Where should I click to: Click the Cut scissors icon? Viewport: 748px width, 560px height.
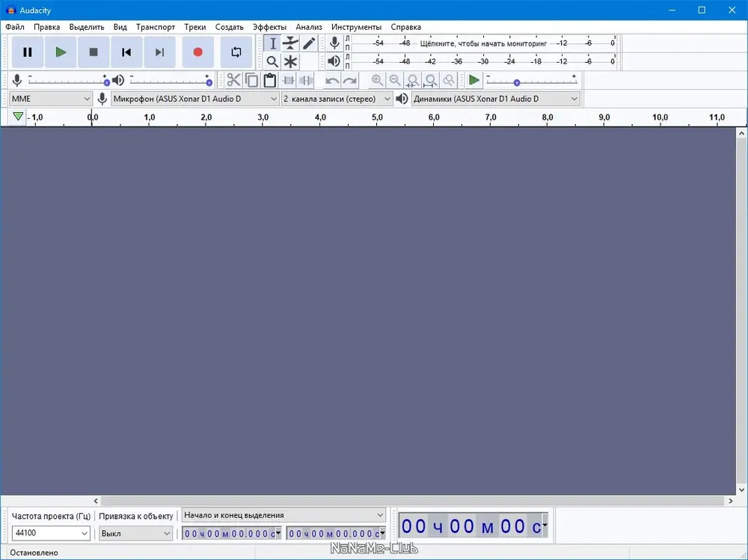pyautogui.click(x=233, y=80)
